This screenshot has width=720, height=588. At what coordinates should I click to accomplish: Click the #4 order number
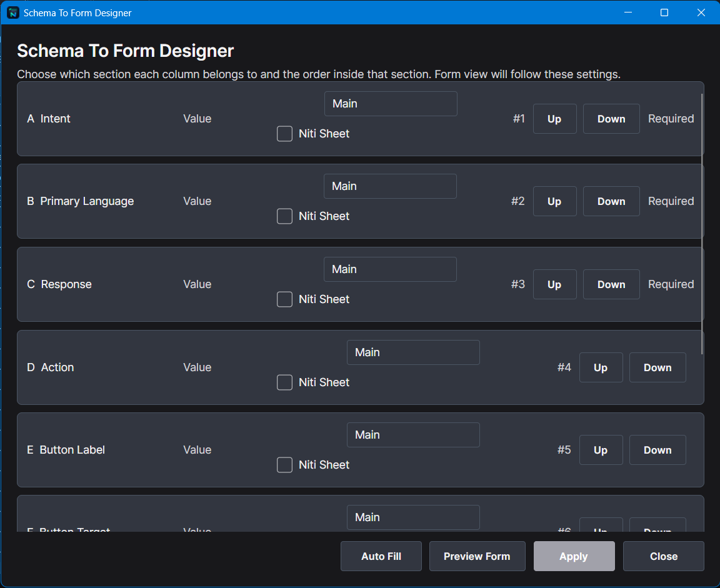coord(564,367)
